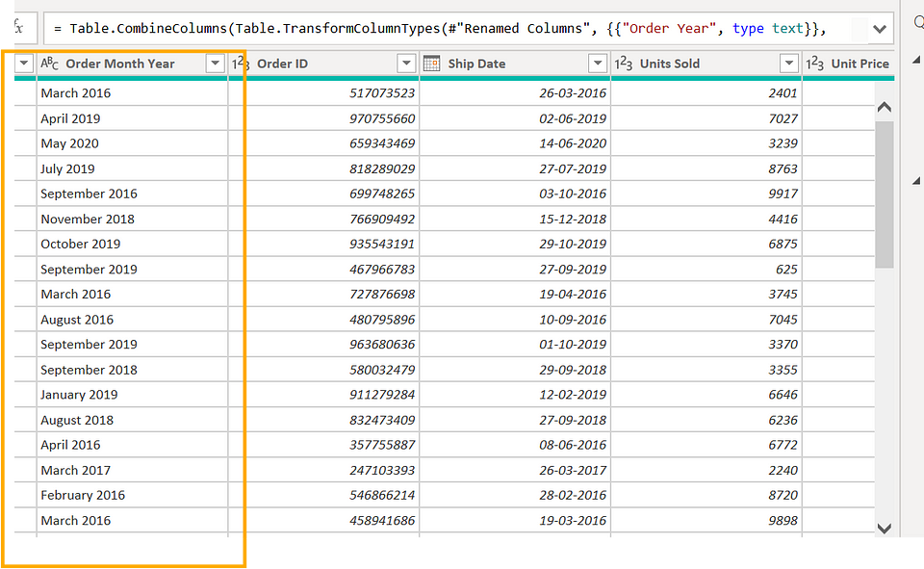Select cell 'October 2019'
924x569 pixels.
click(x=133, y=244)
